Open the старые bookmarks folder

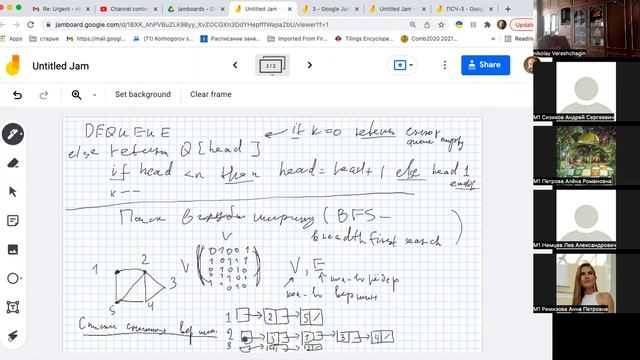tap(44, 38)
